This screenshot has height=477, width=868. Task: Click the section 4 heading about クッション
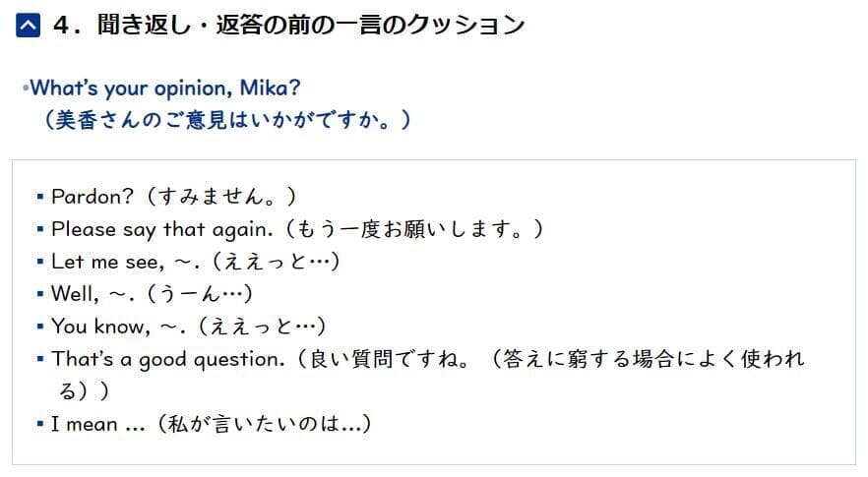289,26
